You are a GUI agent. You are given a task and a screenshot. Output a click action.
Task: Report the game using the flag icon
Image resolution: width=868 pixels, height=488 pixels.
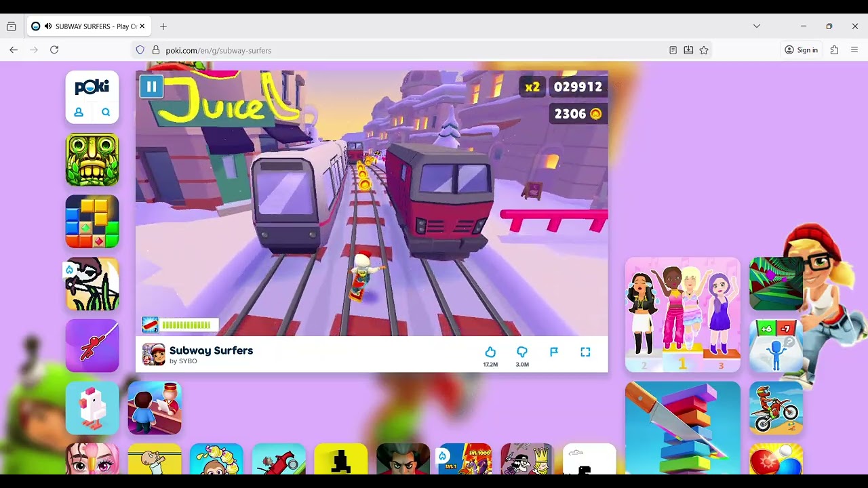tap(554, 352)
